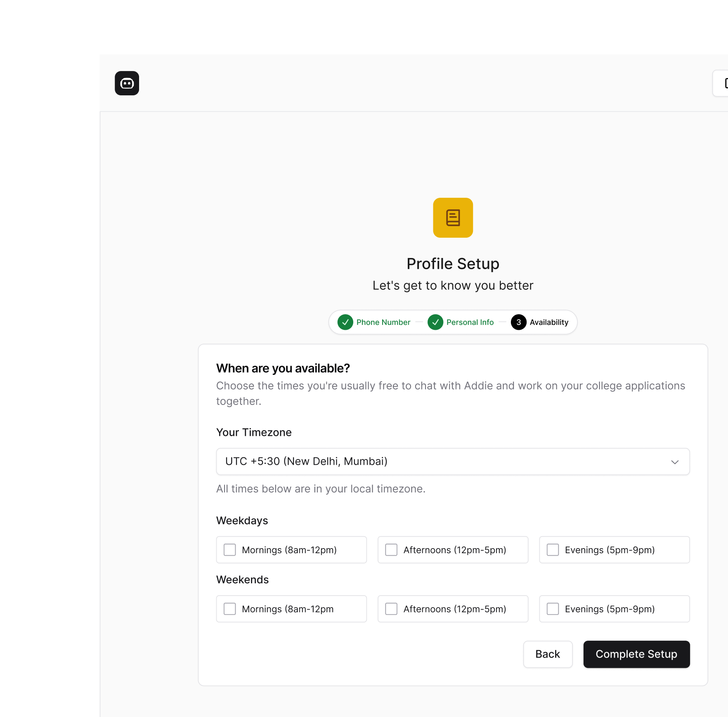Screen dimensions: 728x717
Task: Click the robot logo icon in header
Action: (127, 83)
